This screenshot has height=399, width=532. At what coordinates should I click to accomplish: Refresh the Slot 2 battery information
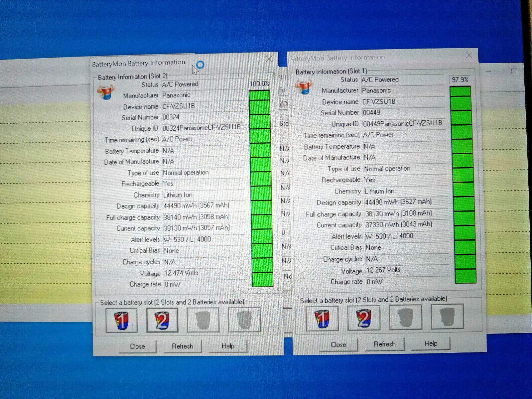[x=183, y=346]
